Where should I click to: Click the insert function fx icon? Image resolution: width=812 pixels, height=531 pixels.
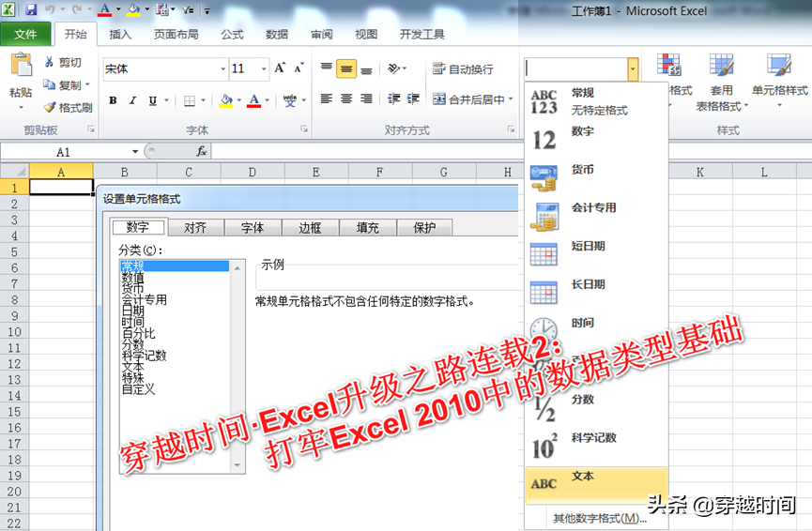pos(201,151)
